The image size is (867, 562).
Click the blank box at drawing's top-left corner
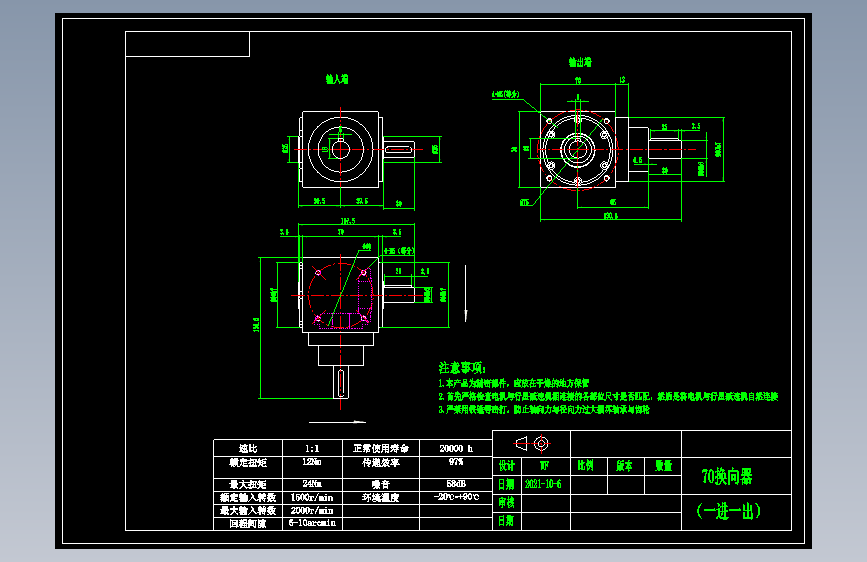187,44
